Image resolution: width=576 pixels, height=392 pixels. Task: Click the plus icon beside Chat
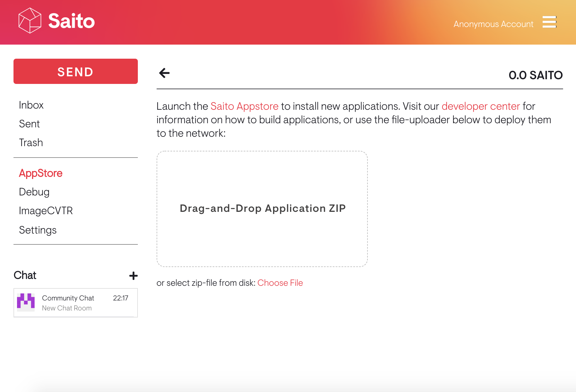(133, 276)
